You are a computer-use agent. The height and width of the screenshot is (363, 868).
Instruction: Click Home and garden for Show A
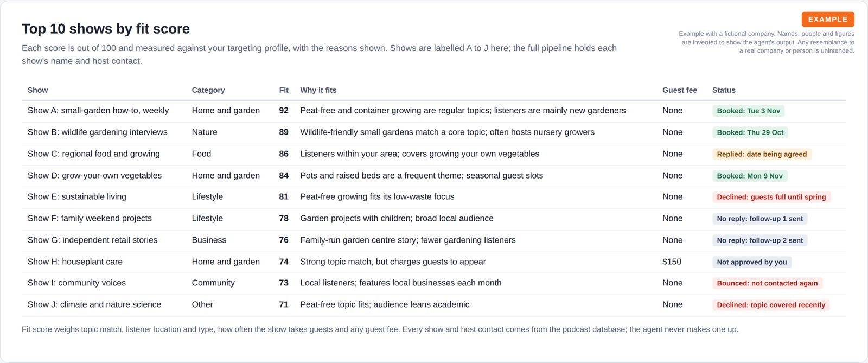pyautogui.click(x=226, y=111)
